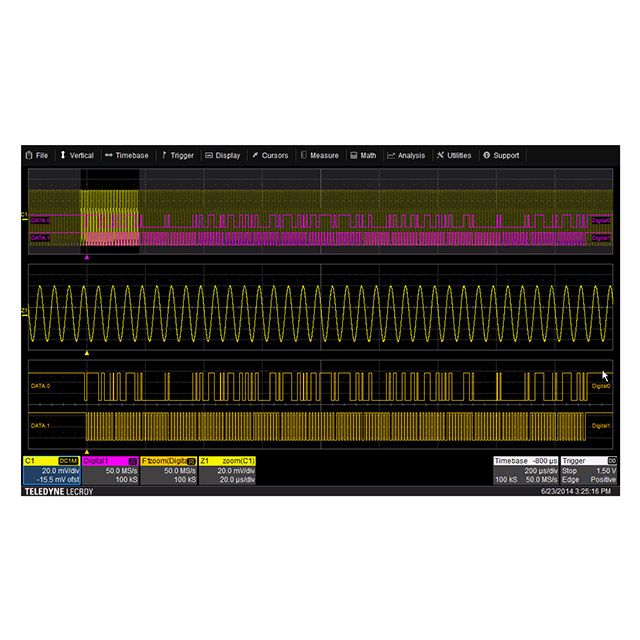640x640 pixels.
Task: Click the yellow trigger marker under sine grid
Action: (87, 352)
